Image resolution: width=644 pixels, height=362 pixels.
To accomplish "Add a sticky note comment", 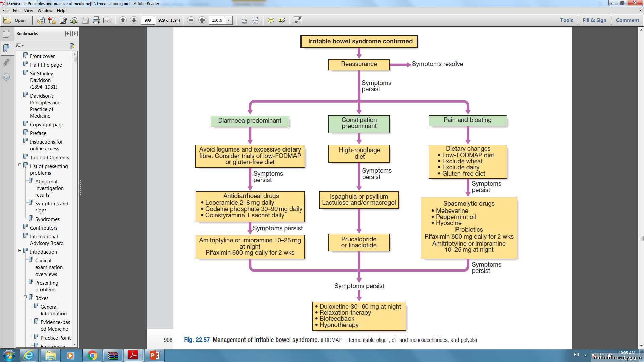I will (271, 20).
